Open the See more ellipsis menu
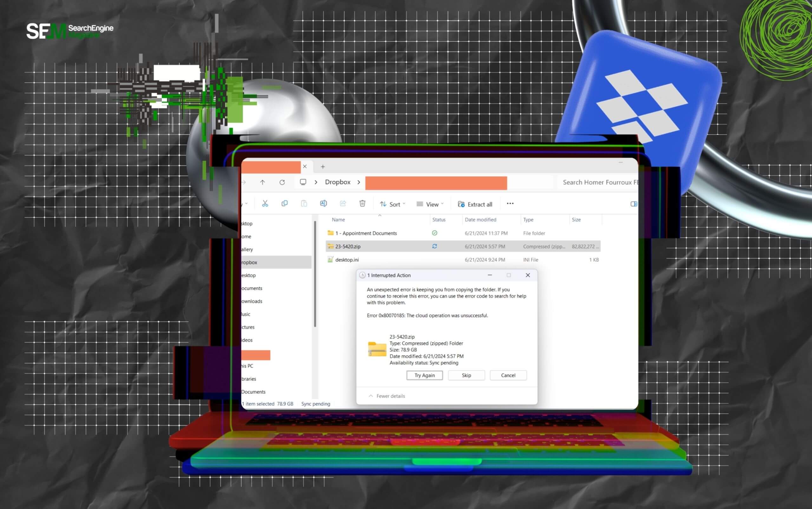Image resolution: width=812 pixels, height=509 pixels. 510,203
